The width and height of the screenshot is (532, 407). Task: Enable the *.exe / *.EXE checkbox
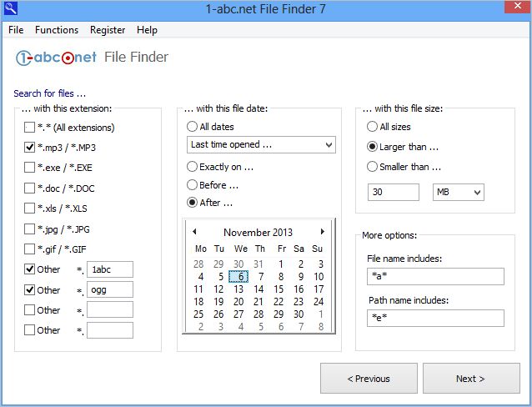point(30,168)
